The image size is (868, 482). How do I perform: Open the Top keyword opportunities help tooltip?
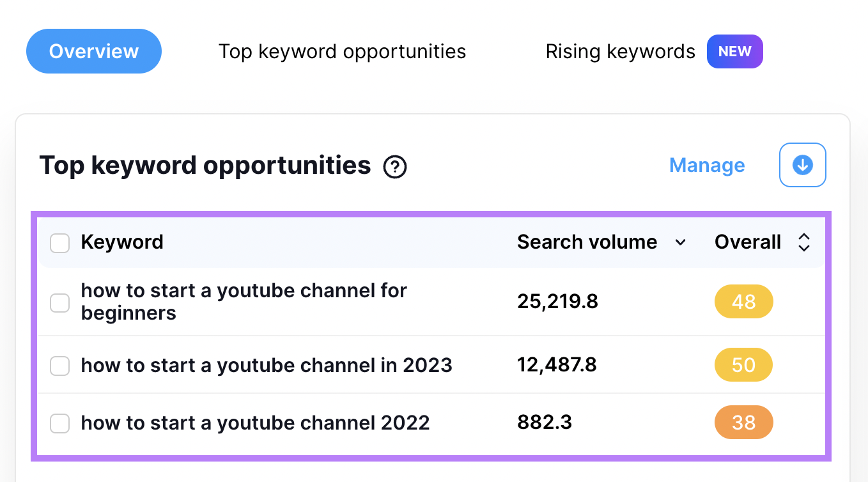pos(395,167)
